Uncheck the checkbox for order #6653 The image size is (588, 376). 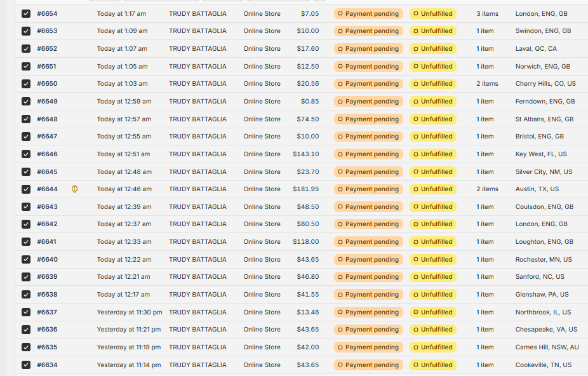coord(26,31)
